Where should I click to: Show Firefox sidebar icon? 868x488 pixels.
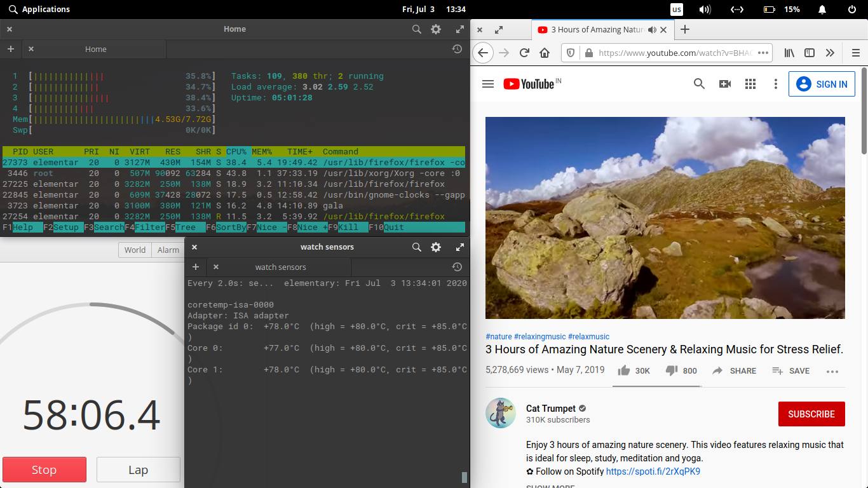[810, 53]
